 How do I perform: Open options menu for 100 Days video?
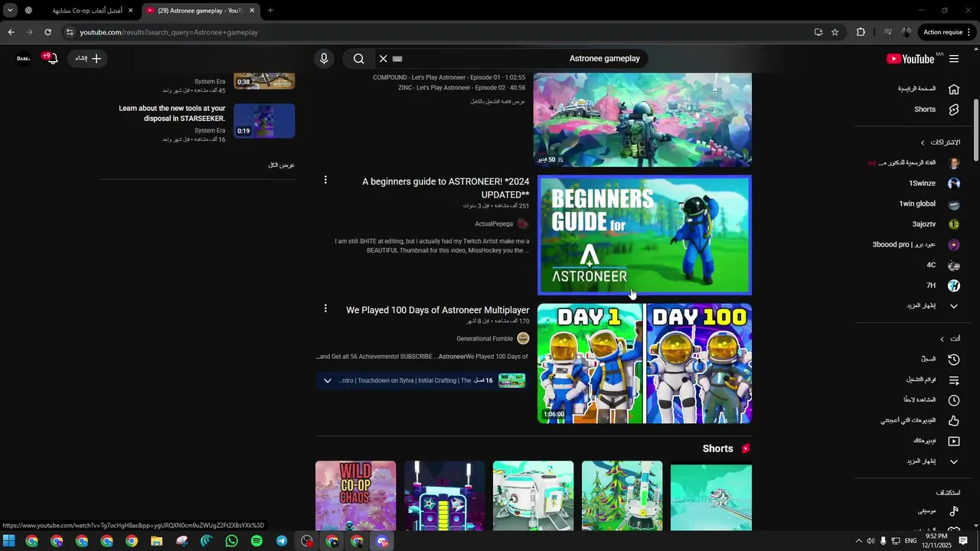pos(325,308)
